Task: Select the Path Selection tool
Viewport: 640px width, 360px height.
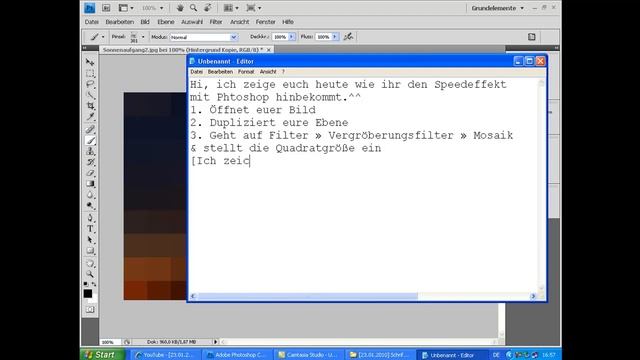Action: coord(90,240)
